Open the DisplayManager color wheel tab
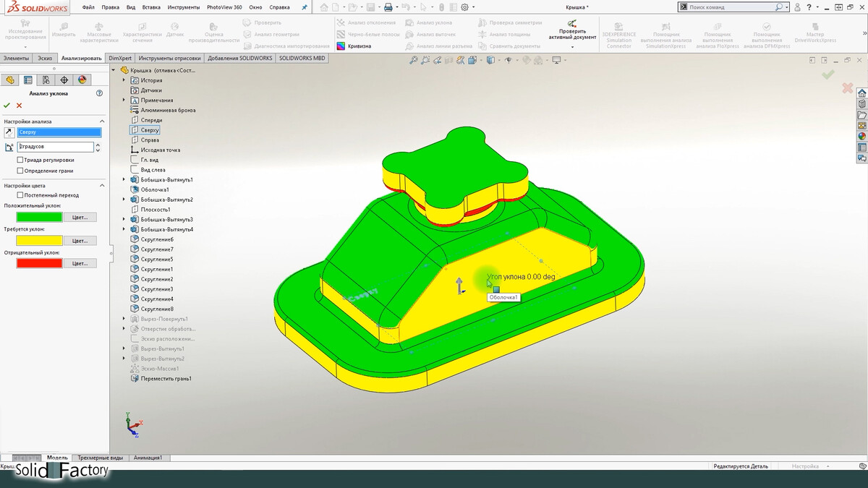The height and width of the screenshot is (488, 868). [x=82, y=80]
